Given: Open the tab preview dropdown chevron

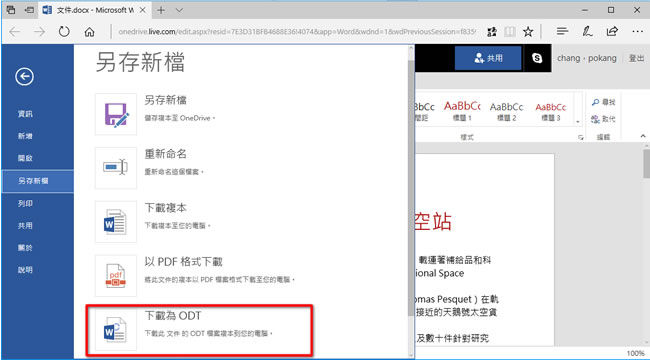Looking at the screenshot, I should click(179, 10).
